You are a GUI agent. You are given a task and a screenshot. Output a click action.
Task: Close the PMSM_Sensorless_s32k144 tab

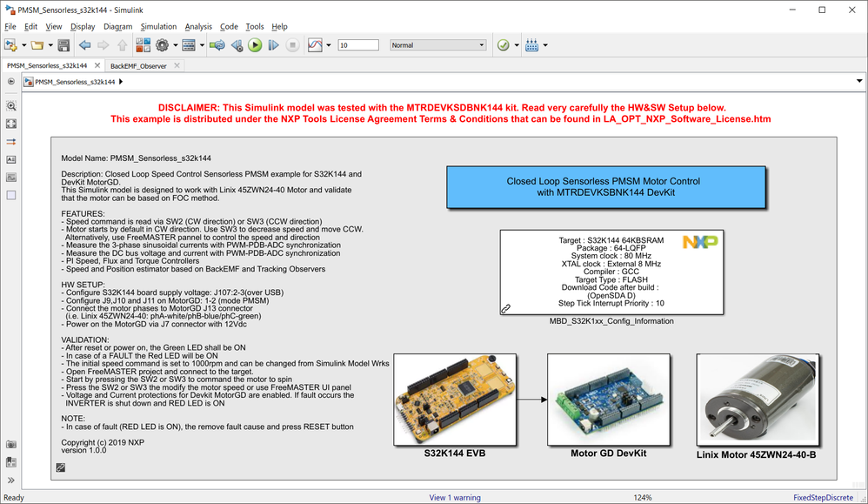coord(97,65)
